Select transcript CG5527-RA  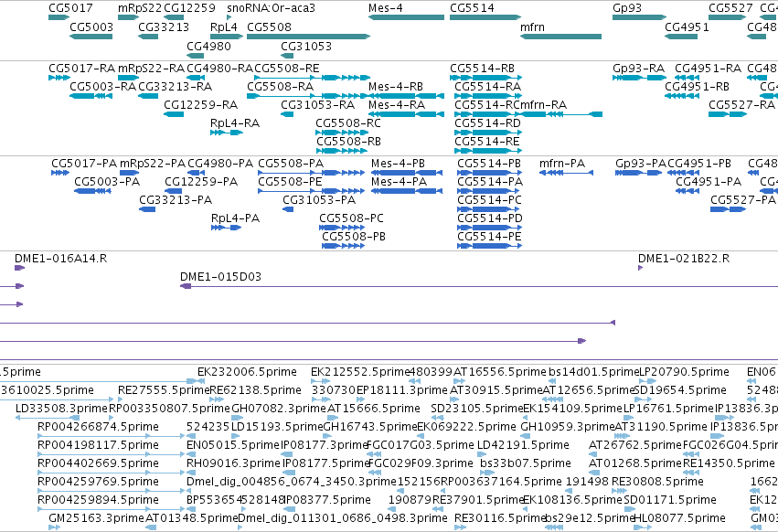[728, 114]
